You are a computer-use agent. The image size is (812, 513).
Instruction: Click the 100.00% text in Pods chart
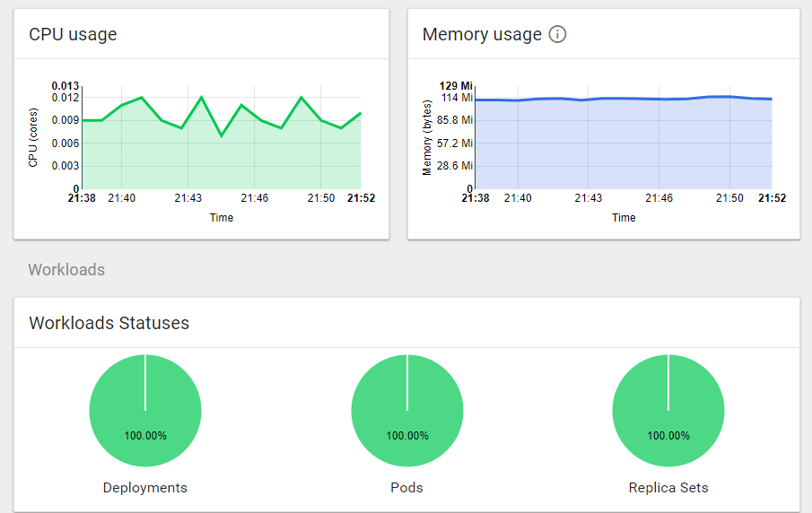pyautogui.click(x=407, y=436)
